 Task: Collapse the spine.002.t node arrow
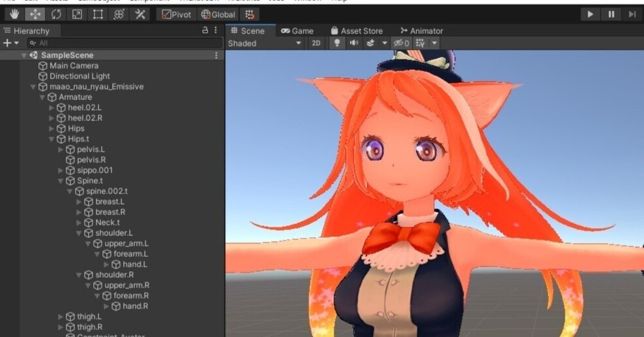pos(70,192)
